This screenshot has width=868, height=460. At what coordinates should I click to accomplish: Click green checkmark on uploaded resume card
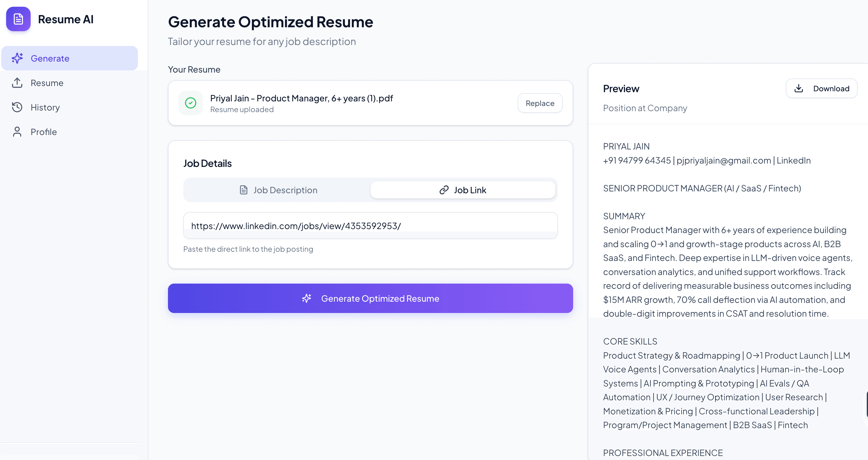coord(190,103)
